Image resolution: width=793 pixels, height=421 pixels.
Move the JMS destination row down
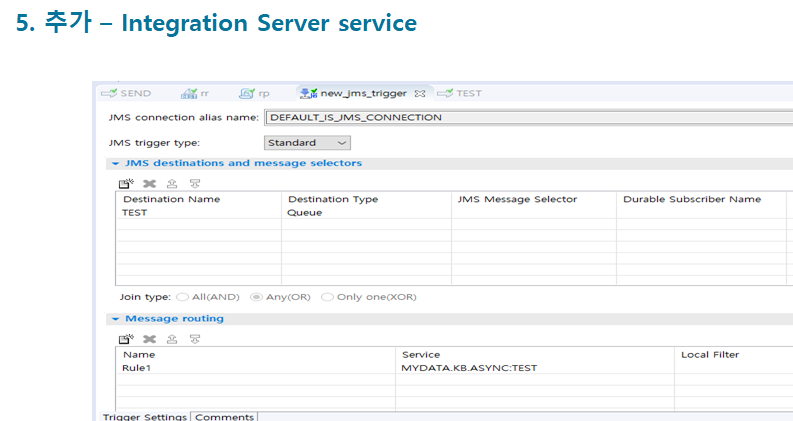coord(195,184)
